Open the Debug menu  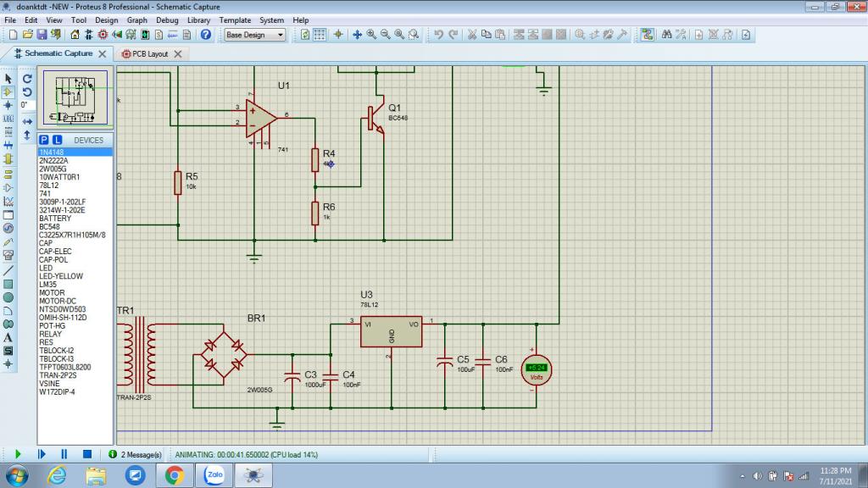point(167,19)
